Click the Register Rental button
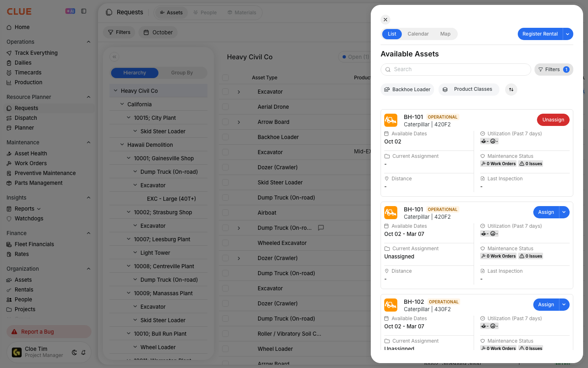This screenshot has width=588, height=368. [x=540, y=34]
